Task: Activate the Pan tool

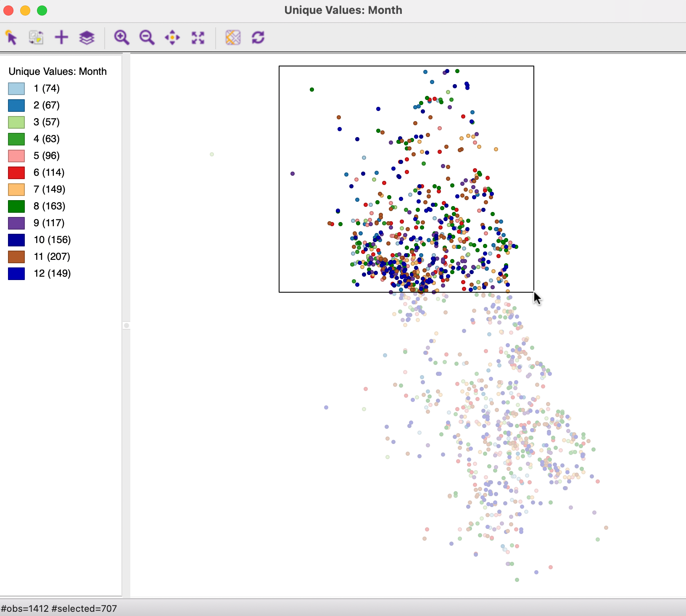Action: pyautogui.click(x=172, y=37)
